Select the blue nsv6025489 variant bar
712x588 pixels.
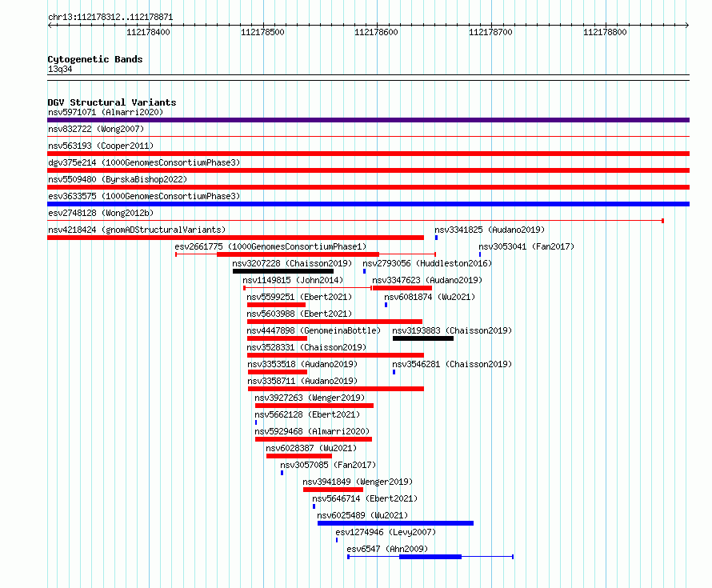(395, 523)
